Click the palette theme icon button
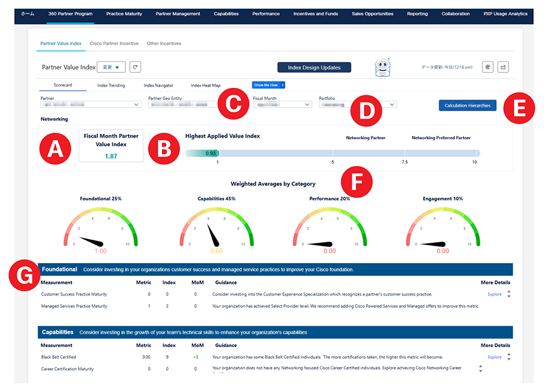The image size is (548, 392). pyautogui.click(x=488, y=67)
